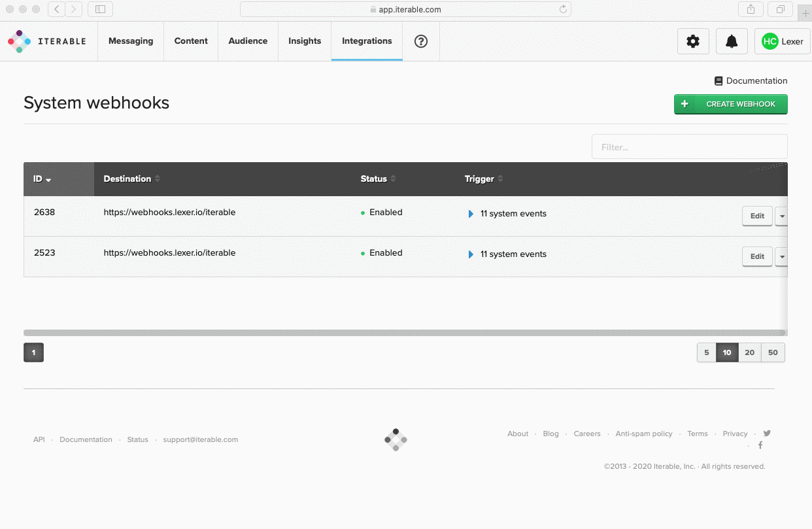Reload page with Safari refresh icon
Image resolution: width=812 pixels, height=529 pixels.
pos(563,9)
